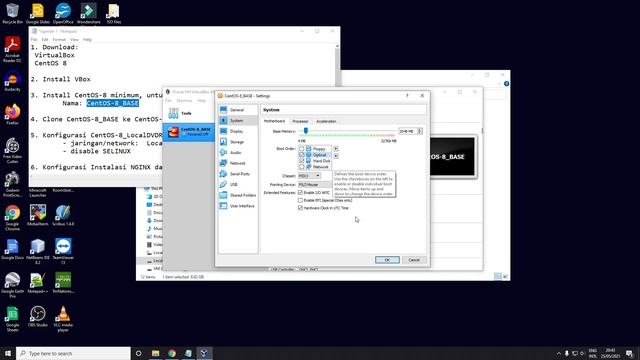640x360 pixels.
Task: Enable Network boot device checkbox
Action: coord(302,167)
